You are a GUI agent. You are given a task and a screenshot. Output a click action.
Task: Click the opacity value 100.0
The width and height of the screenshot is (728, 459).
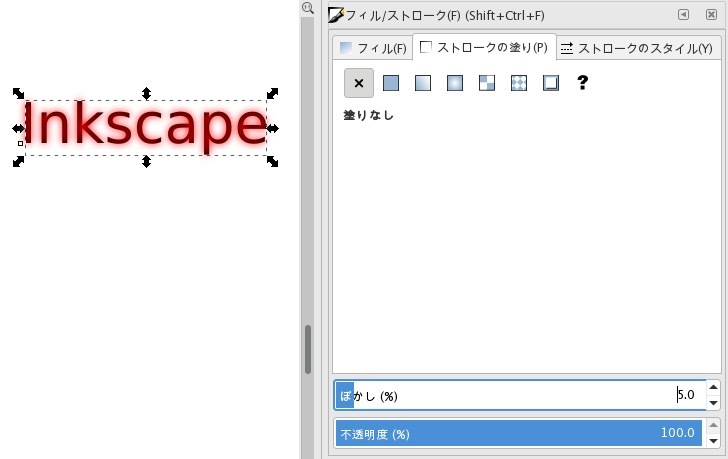tap(678, 433)
